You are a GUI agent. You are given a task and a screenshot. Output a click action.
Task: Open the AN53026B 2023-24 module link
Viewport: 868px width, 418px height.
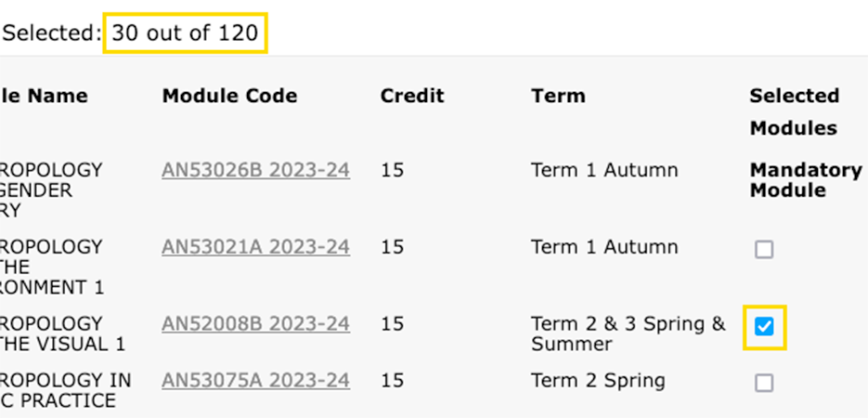coord(255,171)
